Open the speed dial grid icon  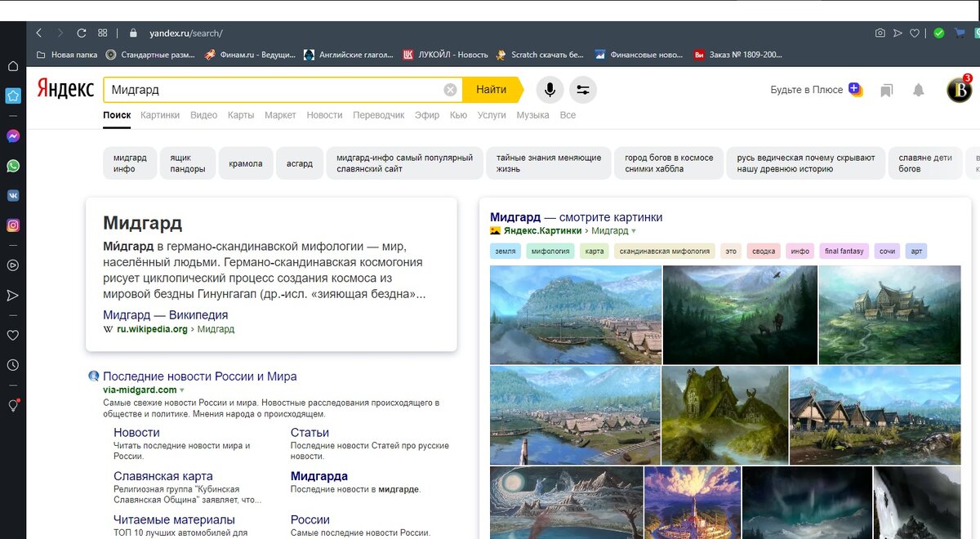coord(103,33)
